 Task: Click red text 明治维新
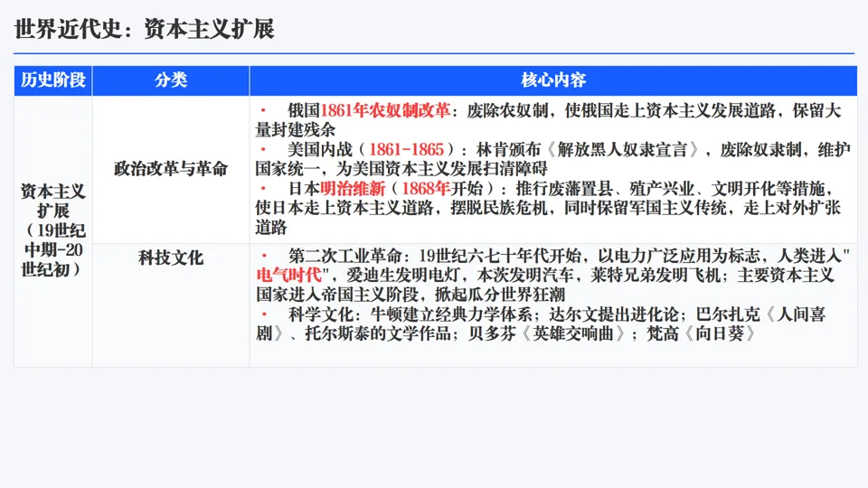353,189
